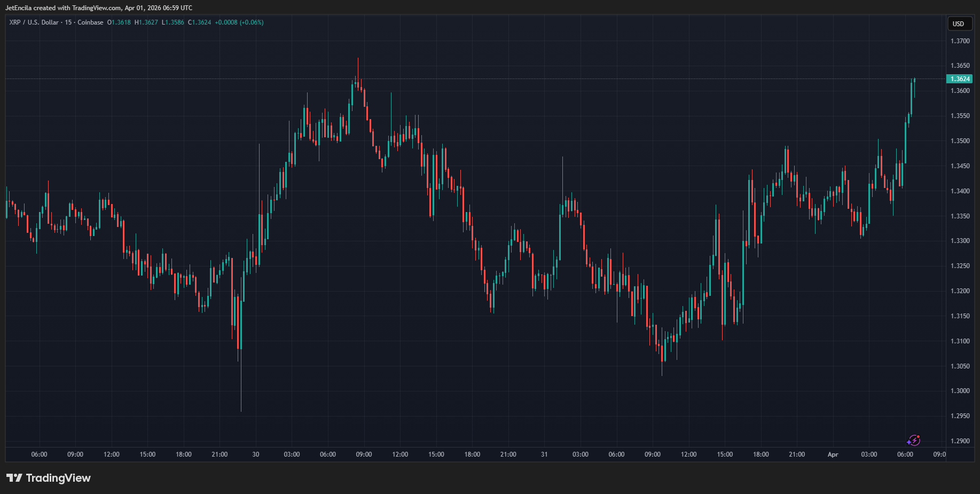980x494 pixels.
Task: Click the 1.3000 level on the price scale
Action: (960, 391)
